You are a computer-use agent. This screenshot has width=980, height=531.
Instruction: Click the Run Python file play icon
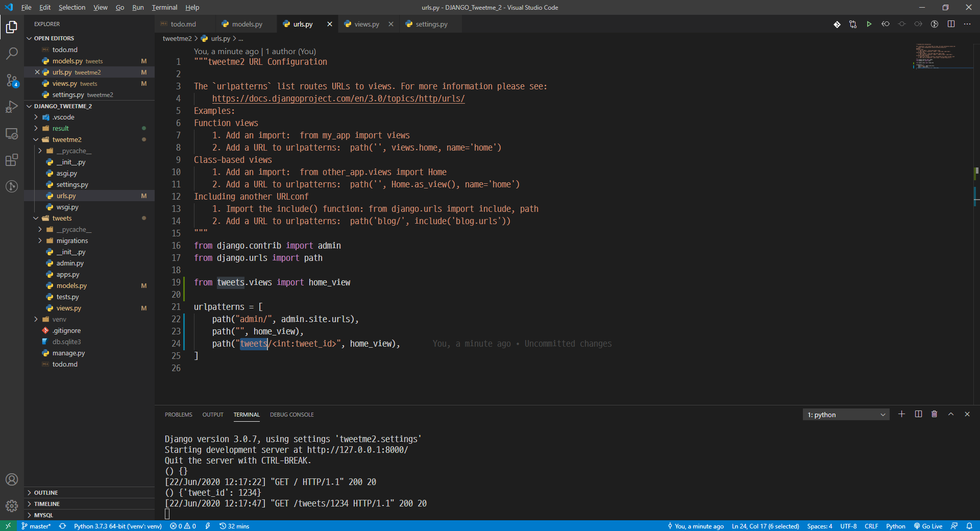[x=869, y=24]
